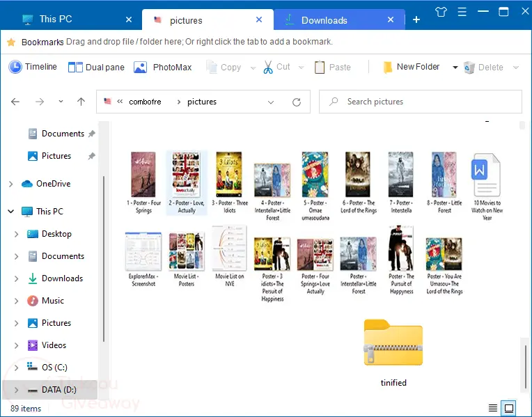Click the file list vertical scrollbar
Screen dimensions: 532x417
click(x=526, y=366)
